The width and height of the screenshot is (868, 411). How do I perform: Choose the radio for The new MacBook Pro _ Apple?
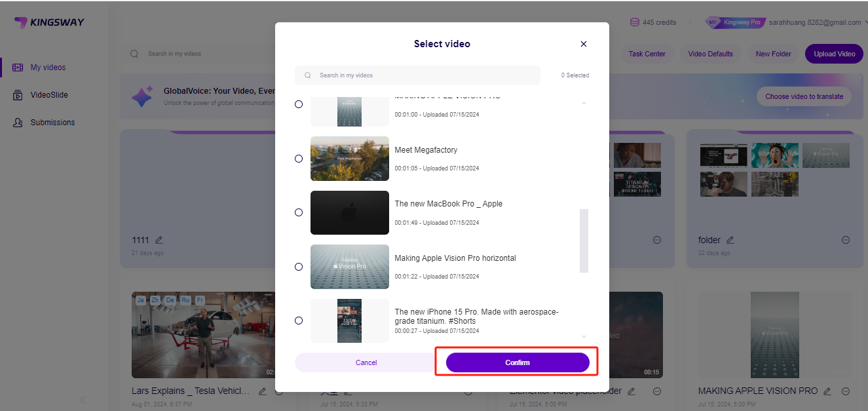(x=299, y=212)
